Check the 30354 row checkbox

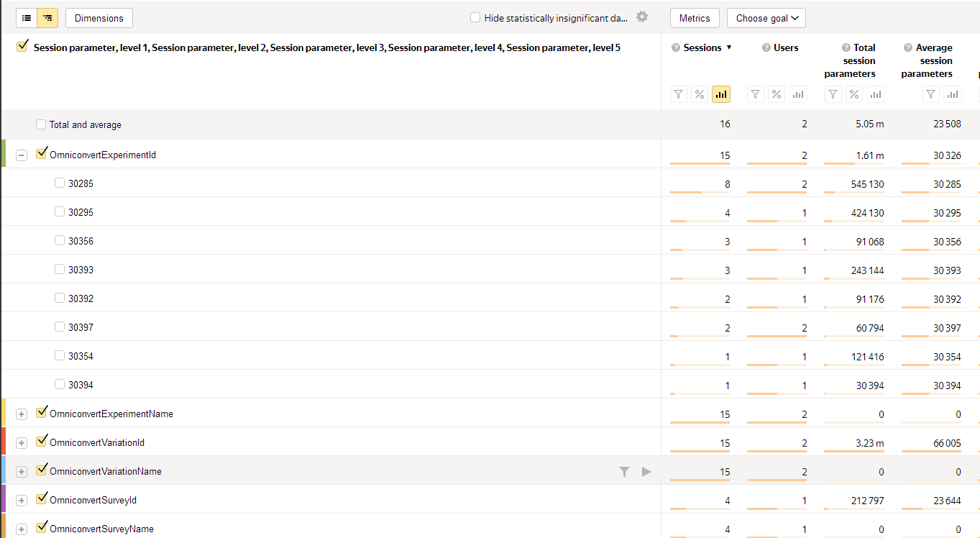[60, 355]
